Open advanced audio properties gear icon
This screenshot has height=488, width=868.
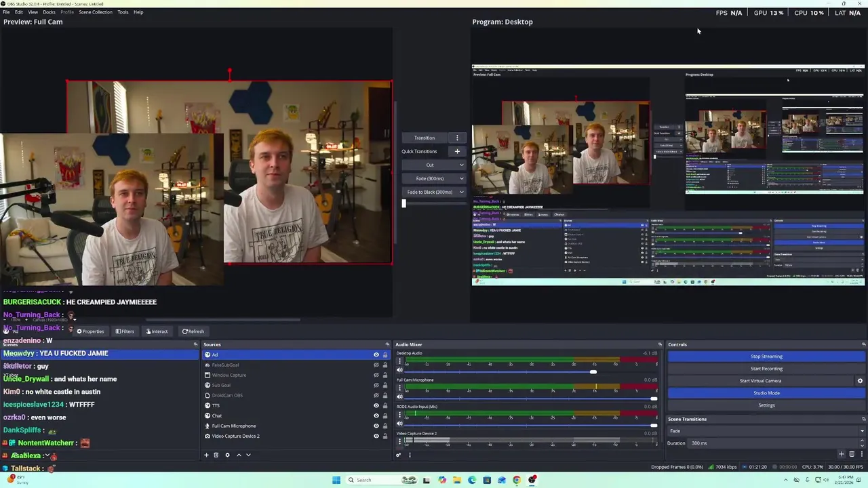[x=399, y=455]
